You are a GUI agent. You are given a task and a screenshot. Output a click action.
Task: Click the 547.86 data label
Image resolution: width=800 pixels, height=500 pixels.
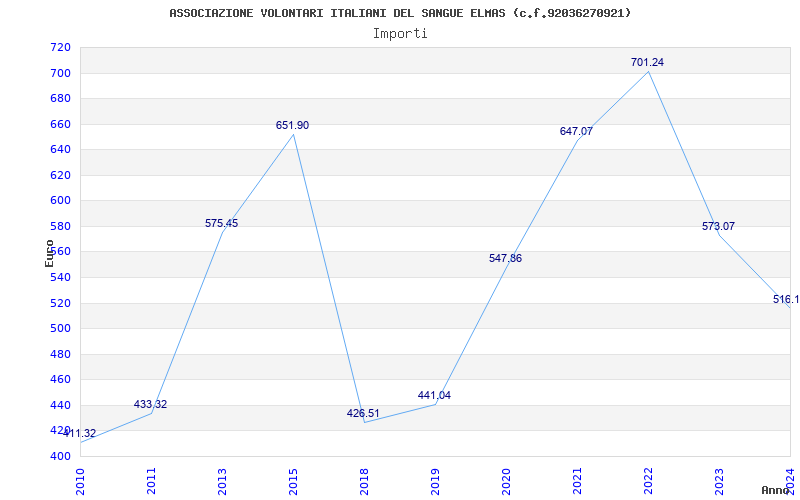(505, 259)
